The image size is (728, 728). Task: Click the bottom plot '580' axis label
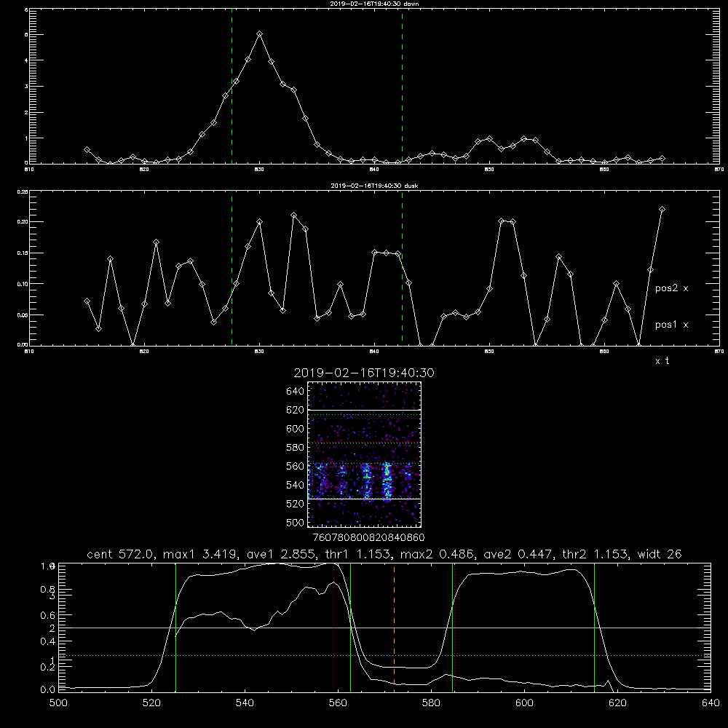click(x=431, y=703)
